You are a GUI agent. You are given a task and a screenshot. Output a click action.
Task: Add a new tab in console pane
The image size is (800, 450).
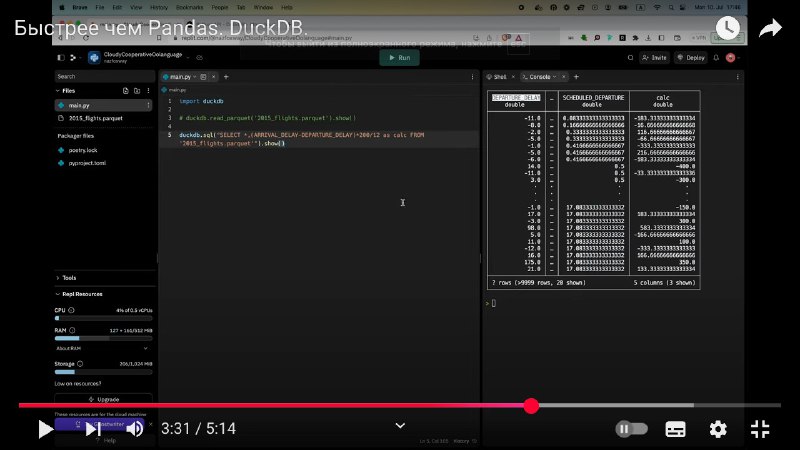click(577, 77)
